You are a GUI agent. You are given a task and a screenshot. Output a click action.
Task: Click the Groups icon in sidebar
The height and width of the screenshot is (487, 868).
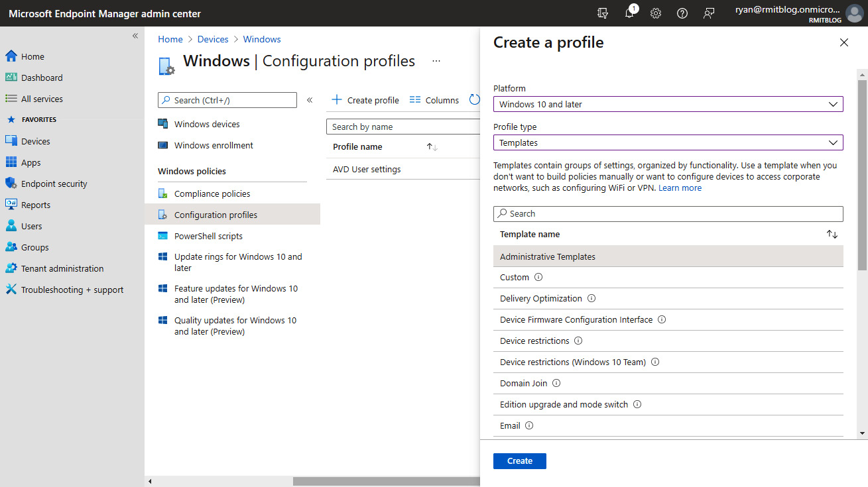pos(11,247)
